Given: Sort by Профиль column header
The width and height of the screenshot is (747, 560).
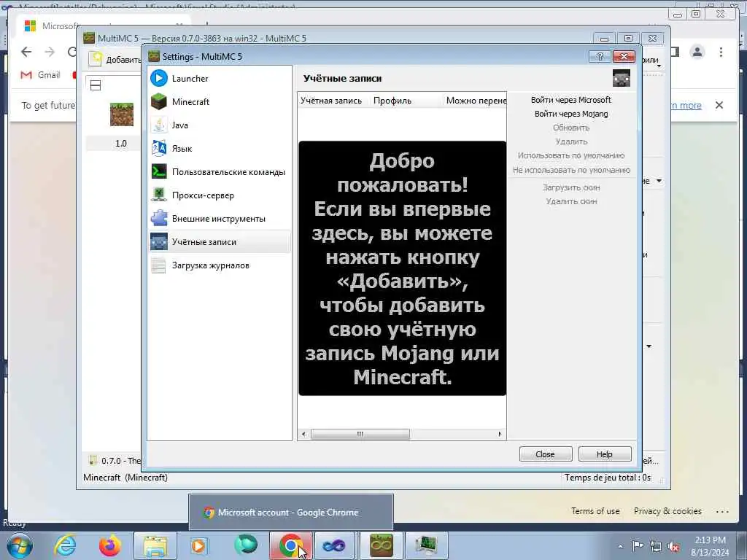Looking at the screenshot, I should tap(406, 101).
